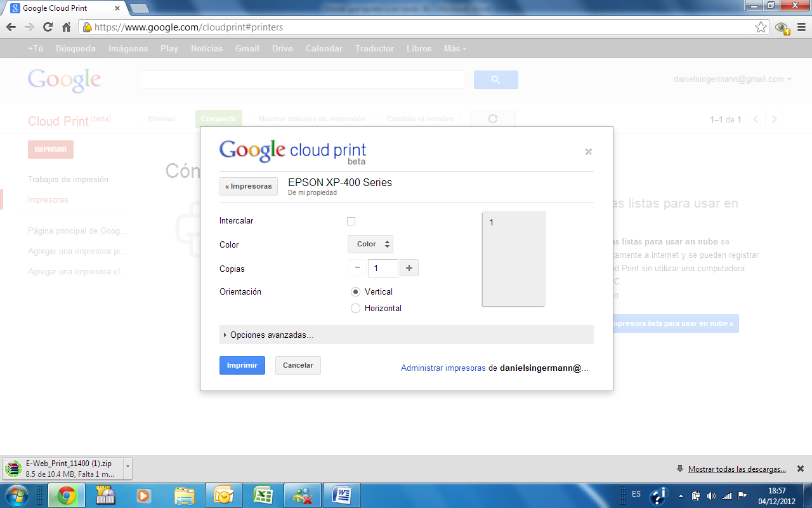This screenshot has width=812, height=508.
Task: Click the blue search magnifier button
Action: pos(496,79)
